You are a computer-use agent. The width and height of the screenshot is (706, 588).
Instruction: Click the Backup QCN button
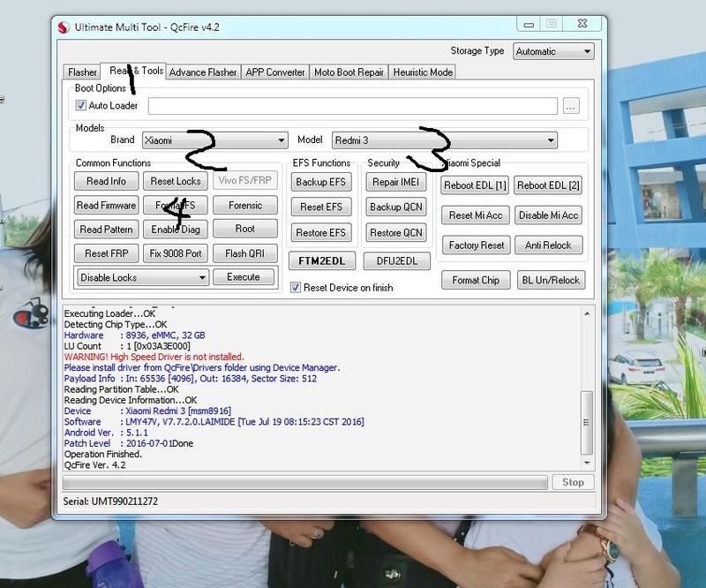click(x=395, y=207)
